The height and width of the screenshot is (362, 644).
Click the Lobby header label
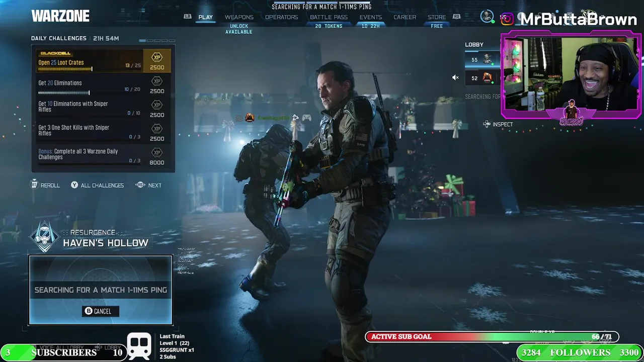coord(474,45)
